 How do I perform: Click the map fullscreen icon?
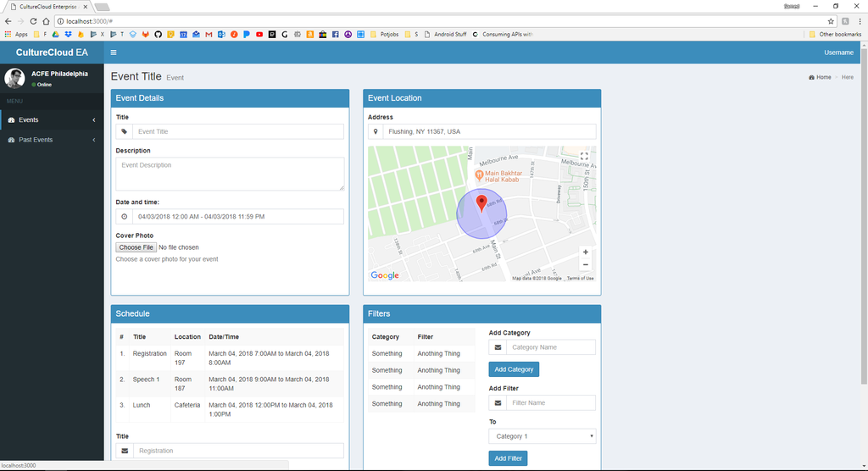(584, 157)
